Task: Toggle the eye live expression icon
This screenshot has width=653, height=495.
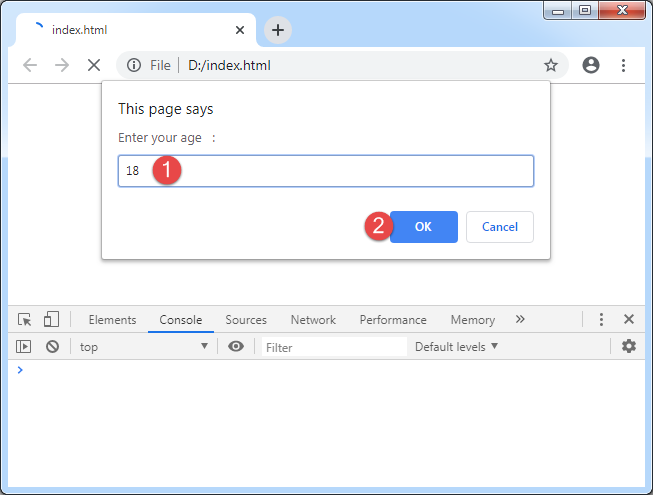Action: pyautogui.click(x=236, y=347)
